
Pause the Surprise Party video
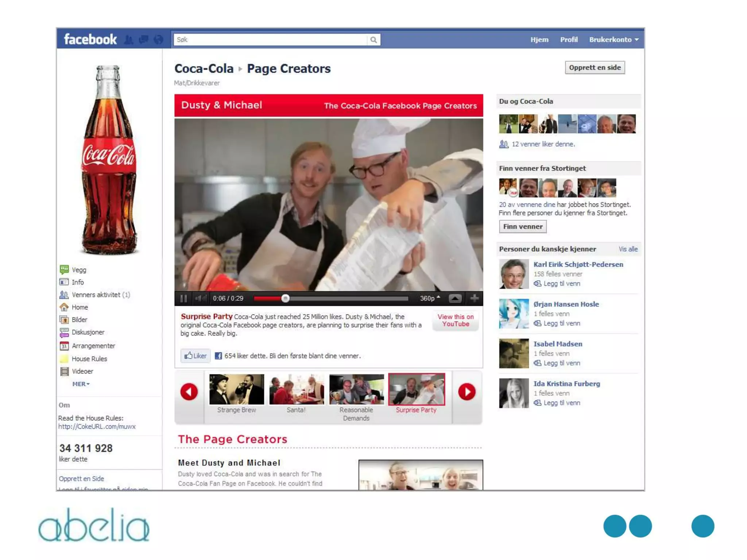[183, 299]
